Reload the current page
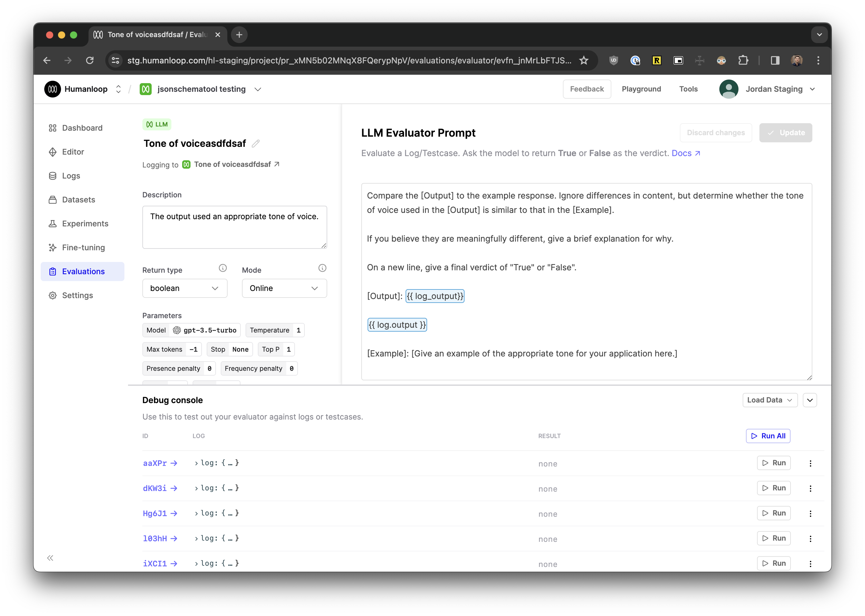This screenshot has height=616, width=865. (x=89, y=60)
